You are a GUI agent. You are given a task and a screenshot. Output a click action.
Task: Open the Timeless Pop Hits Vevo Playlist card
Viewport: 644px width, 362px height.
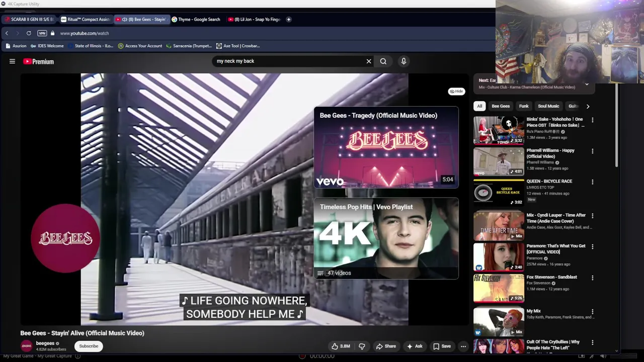pos(386,238)
